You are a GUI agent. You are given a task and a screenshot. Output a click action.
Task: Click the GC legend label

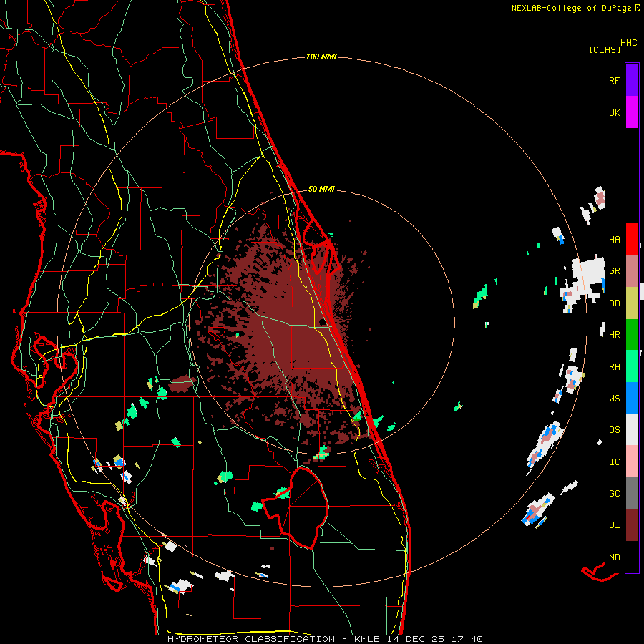tap(614, 494)
